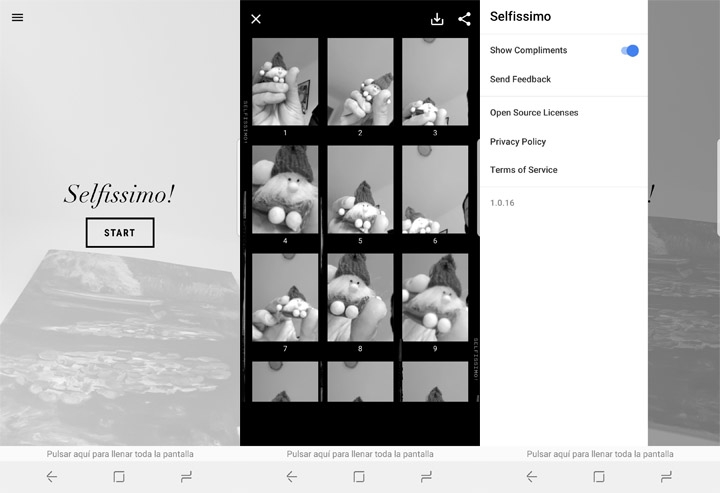The image size is (720, 493).
Task: Tap home button under the settings drawer
Action: point(599,477)
